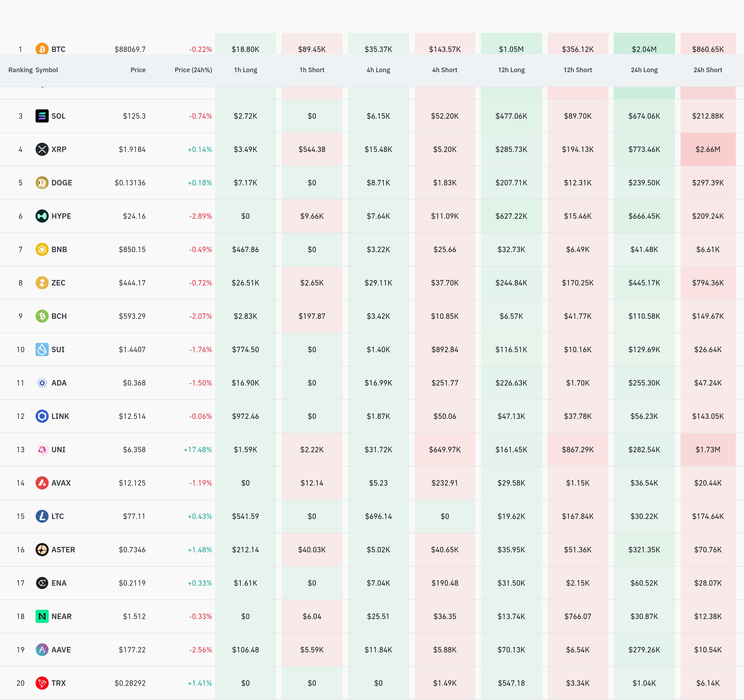Click the BTC Bitcoin coin icon

[42, 49]
